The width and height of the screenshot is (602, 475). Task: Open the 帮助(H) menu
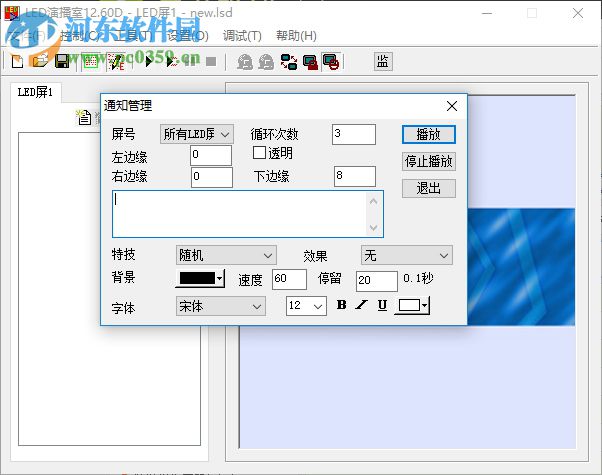[296, 36]
